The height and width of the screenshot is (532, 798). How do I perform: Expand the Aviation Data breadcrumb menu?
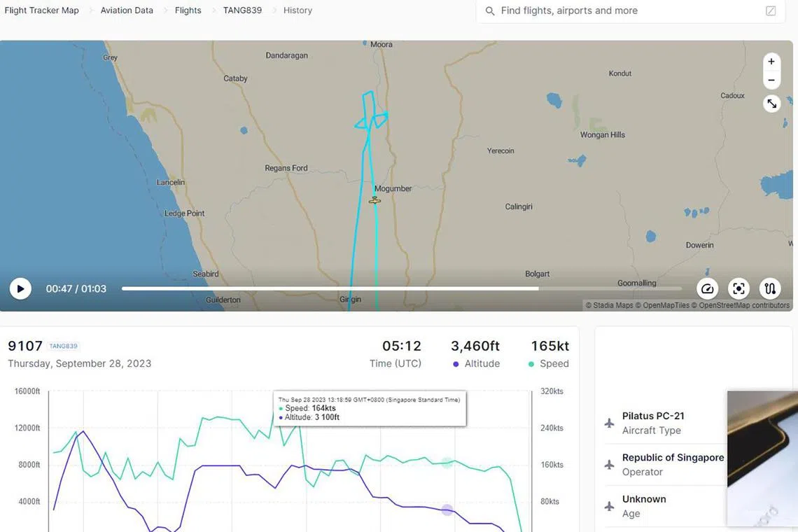point(127,10)
